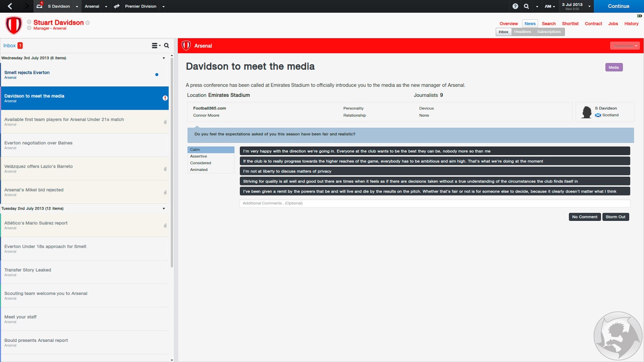
Task: Answer 'Striving for quality is all well and good'
Action: click(x=435, y=181)
